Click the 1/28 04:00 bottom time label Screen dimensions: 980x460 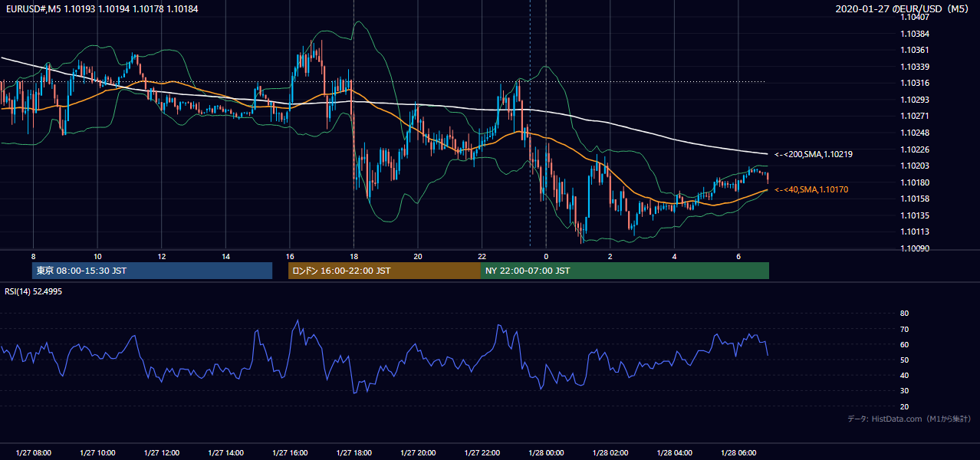click(674, 453)
